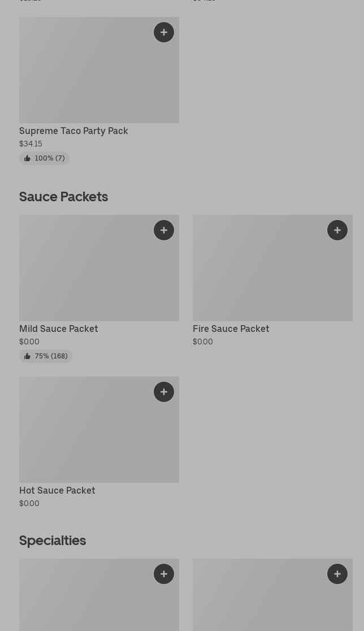Add Fire Sauce Packet with plus icon

[x=337, y=230]
